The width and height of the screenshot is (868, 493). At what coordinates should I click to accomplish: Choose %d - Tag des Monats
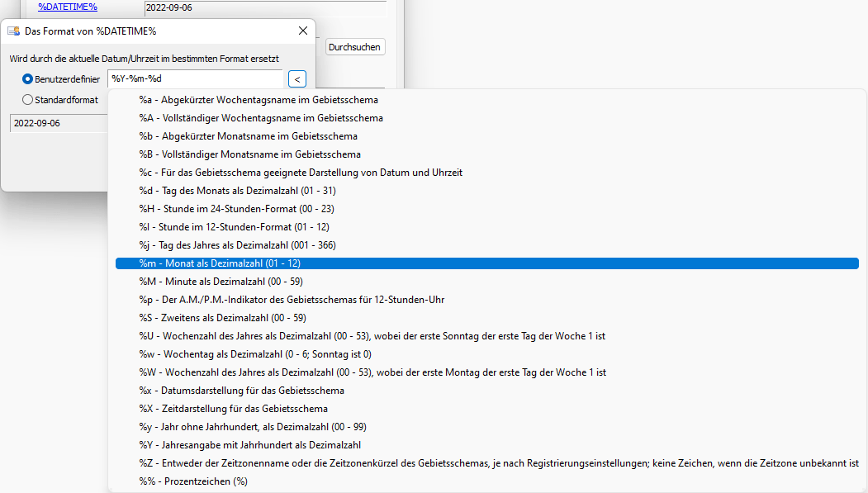coord(487,190)
